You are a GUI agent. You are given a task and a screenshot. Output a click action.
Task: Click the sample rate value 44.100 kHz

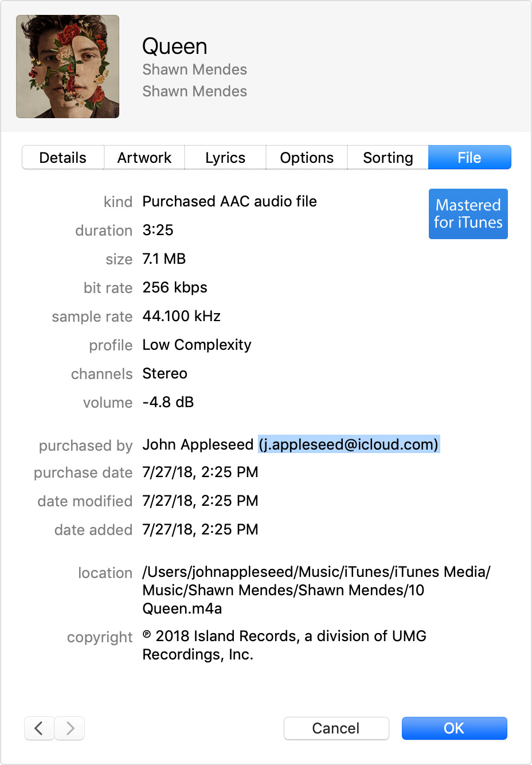181,316
